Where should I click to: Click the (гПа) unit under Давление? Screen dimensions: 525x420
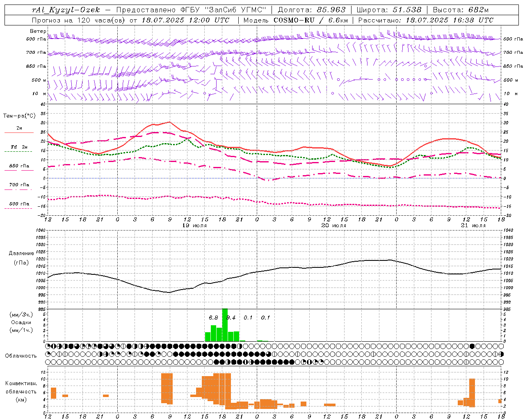pos(21,263)
